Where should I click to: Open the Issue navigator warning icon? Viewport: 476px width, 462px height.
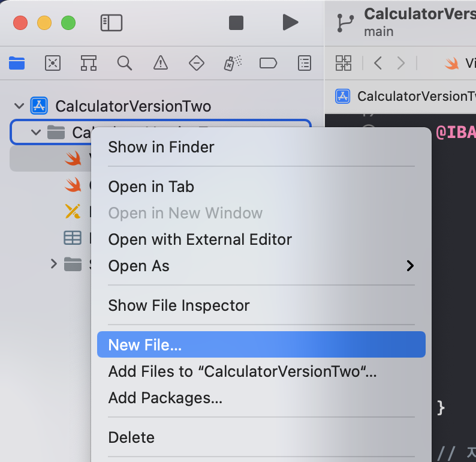[161, 63]
